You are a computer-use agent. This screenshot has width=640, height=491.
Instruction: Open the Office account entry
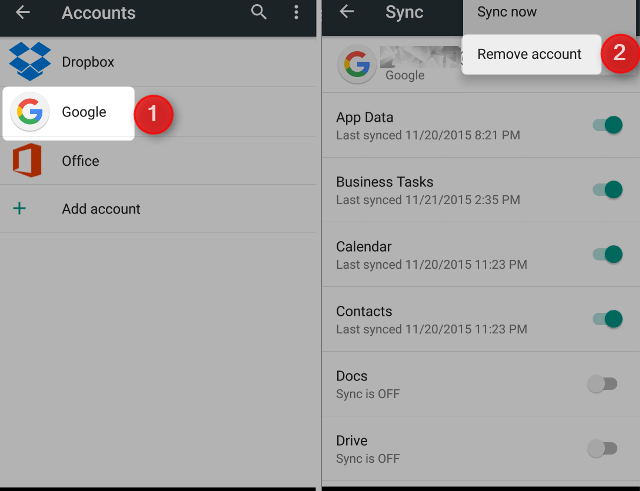click(80, 161)
